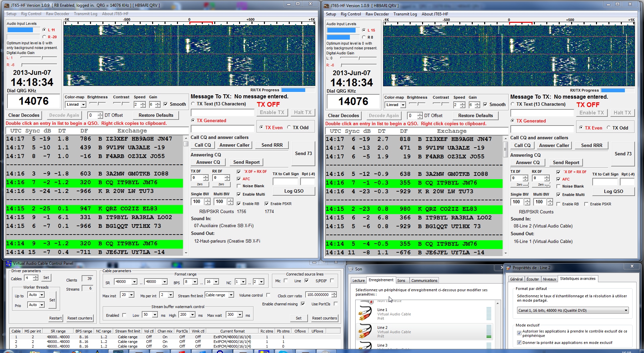644x353 pixels.
Task: Click Send 73 button in left JT65-HF window
Action: [x=303, y=153]
